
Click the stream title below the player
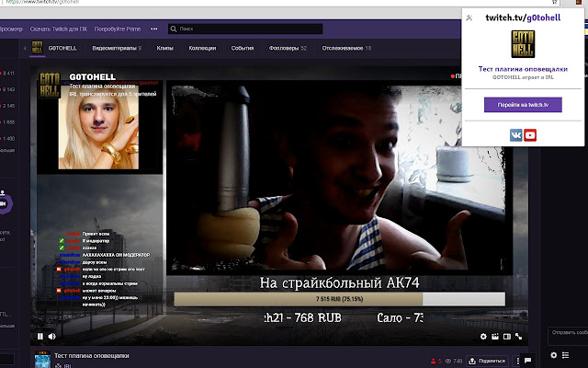click(x=92, y=356)
